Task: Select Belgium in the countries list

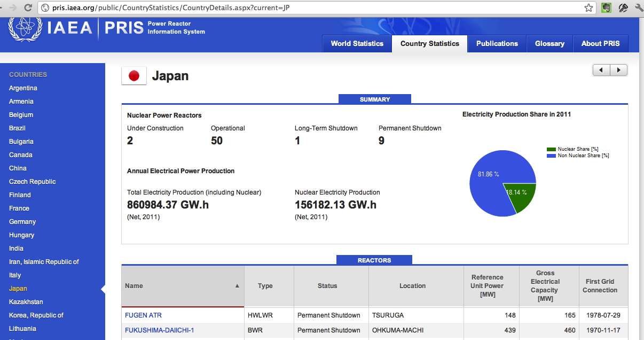Action: (x=21, y=115)
